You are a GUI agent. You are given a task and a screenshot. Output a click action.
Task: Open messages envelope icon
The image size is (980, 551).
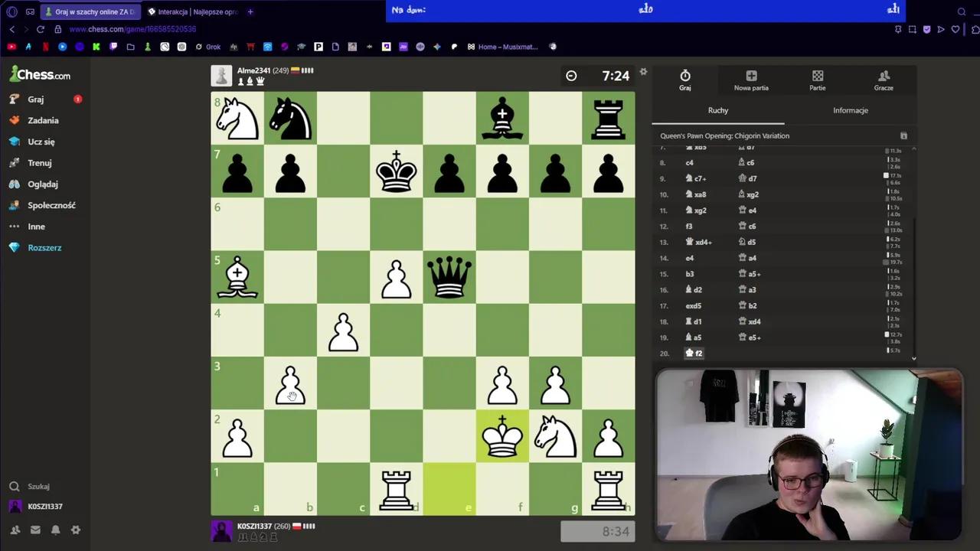[35, 530]
